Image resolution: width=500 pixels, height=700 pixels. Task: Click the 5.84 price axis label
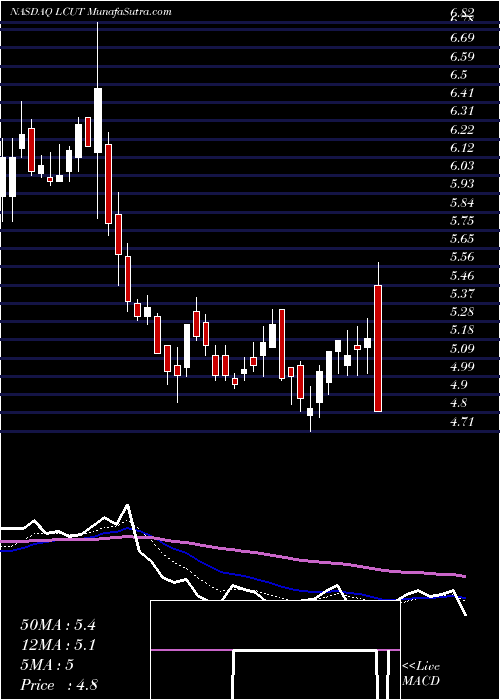[x=462, y=203]
